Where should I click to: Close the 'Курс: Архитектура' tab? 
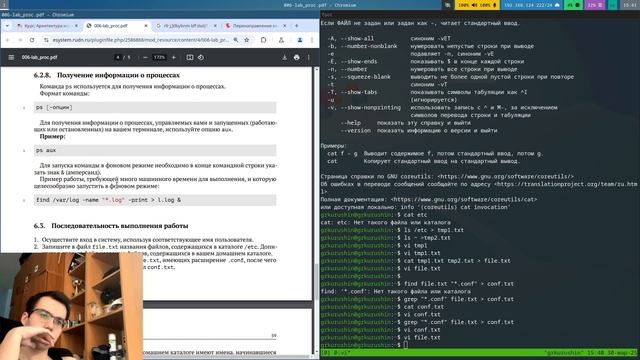point(76,26)
